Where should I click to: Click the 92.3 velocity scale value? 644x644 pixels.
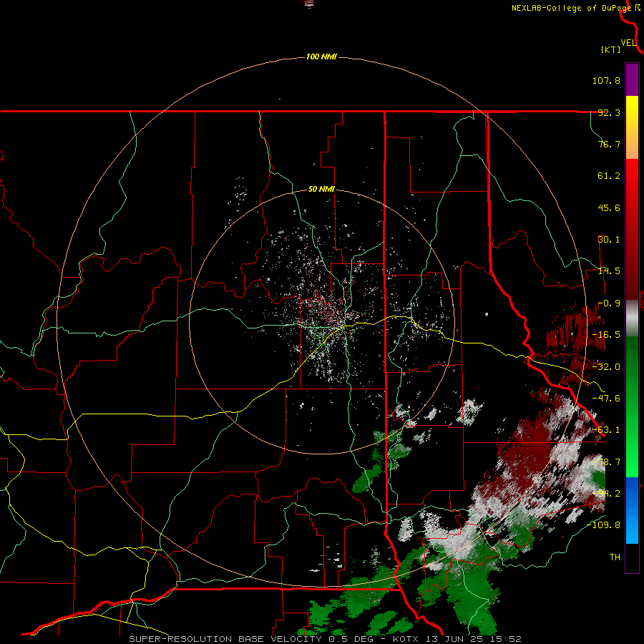click(609, 112)
